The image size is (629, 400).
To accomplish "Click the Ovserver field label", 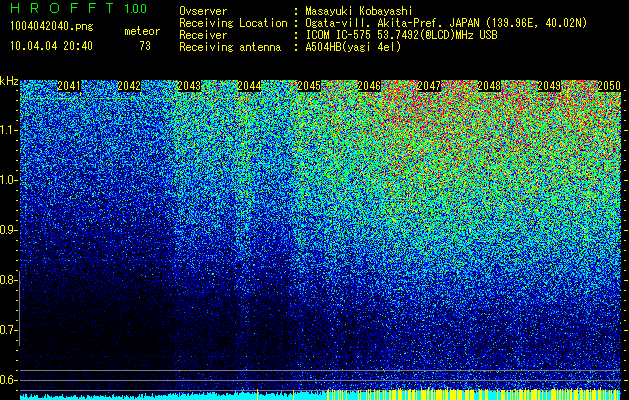I will 203,11.
